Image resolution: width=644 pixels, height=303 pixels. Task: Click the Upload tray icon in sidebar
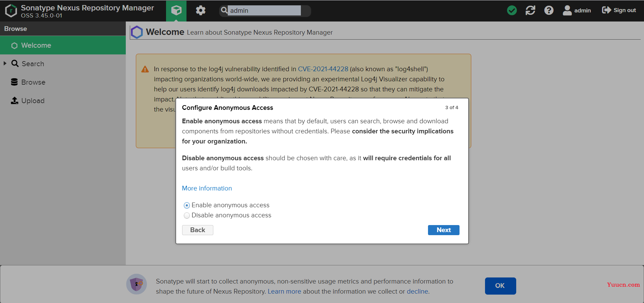point(14,100)
